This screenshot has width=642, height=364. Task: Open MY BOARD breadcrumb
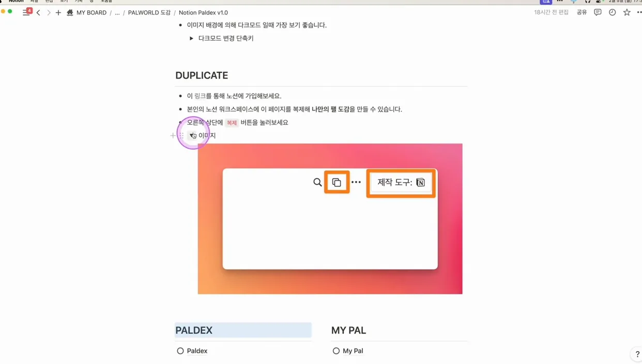point(86,12)
